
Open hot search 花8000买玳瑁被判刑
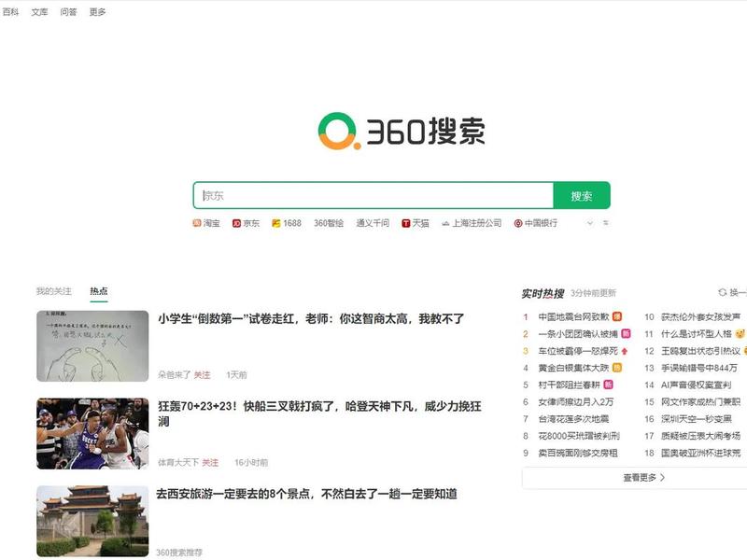tap(579, 436)
